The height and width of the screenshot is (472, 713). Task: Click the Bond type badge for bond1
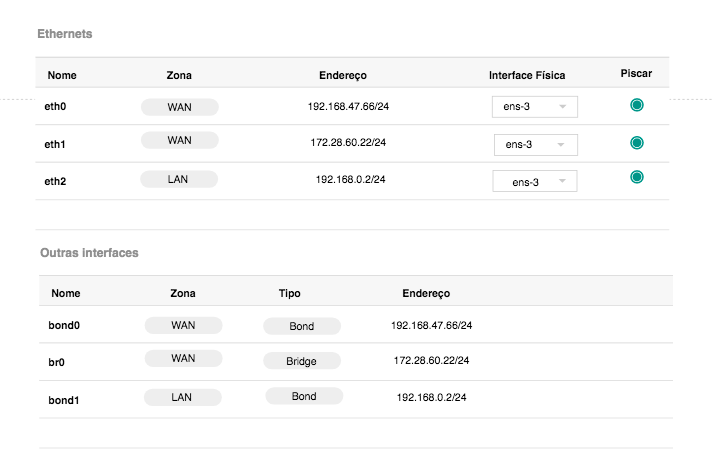tap(304, 396)
